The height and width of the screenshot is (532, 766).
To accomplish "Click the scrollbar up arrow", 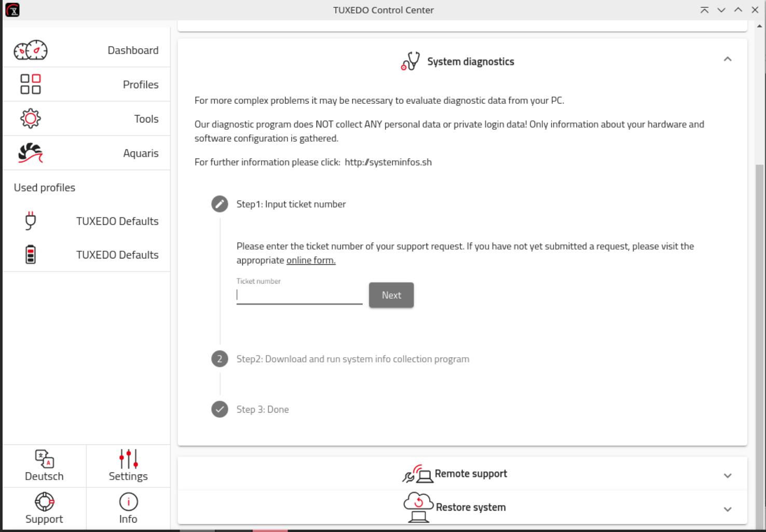I will [x=760, y=26].
